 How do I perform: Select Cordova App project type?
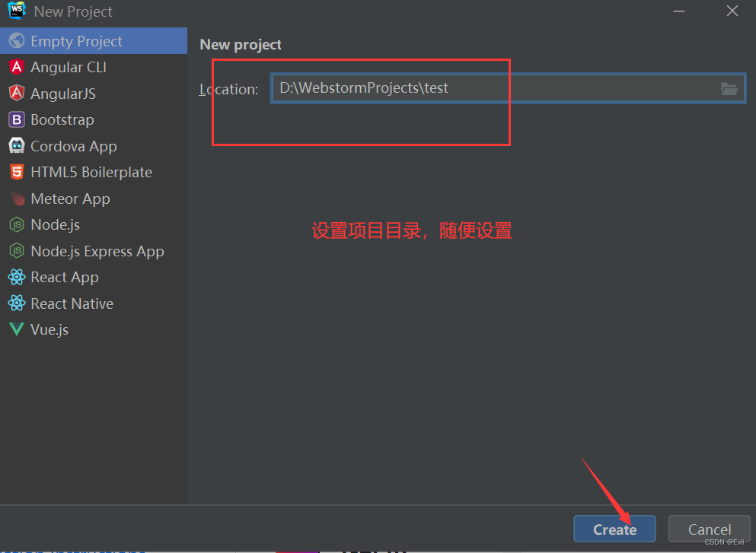click(x=94, y=145)
